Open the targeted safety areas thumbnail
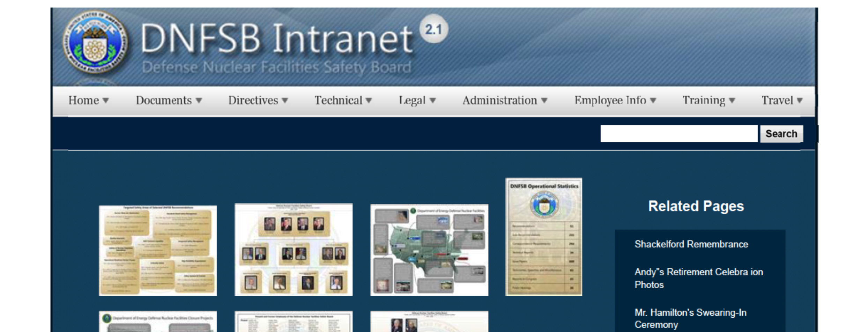 pos(158,251)
